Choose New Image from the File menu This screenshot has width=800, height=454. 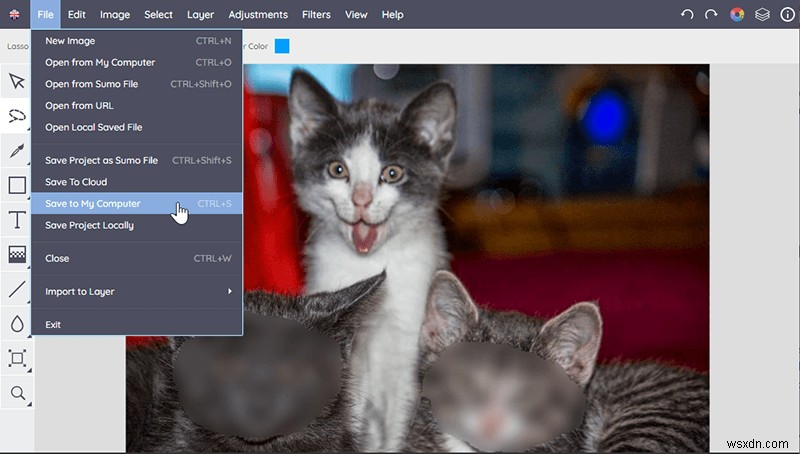[137, 41]
